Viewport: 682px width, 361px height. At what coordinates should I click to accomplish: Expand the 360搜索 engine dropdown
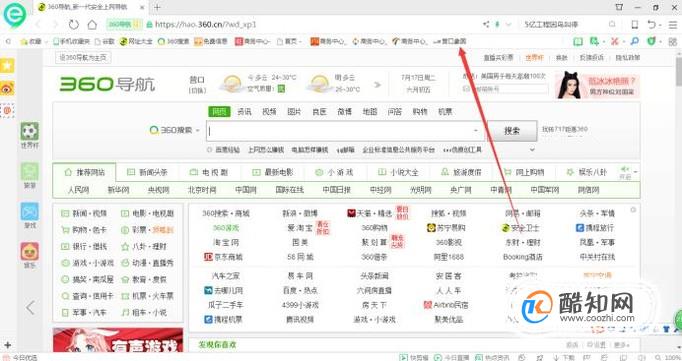174,130
